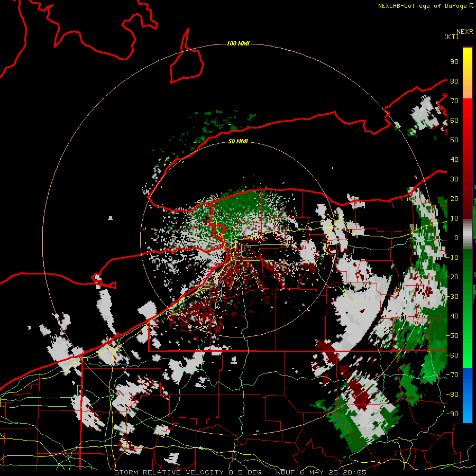This screenshot has width=476, height=476.
Task: Click the positive 30 value on velocity scale
Action: 454,179
